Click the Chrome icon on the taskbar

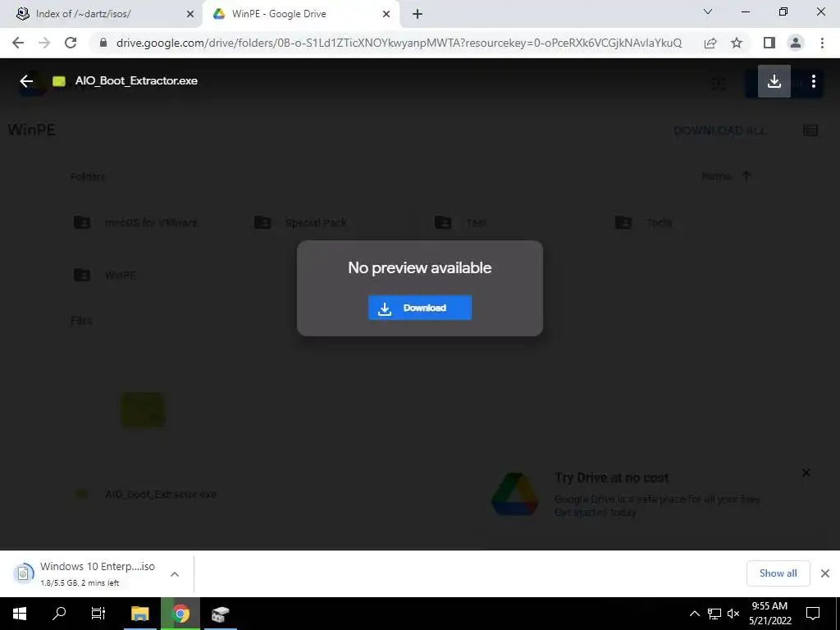pyautogui.click(x=180, y=614)
